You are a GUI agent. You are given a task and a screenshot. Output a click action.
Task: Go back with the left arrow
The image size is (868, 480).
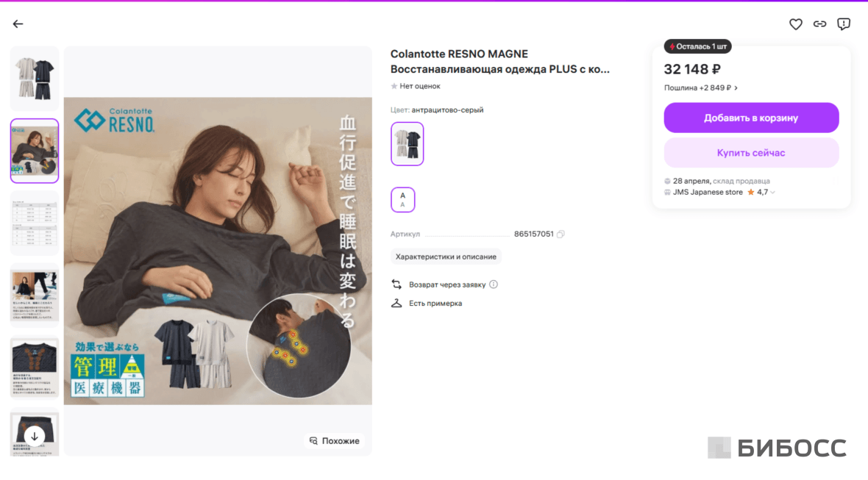18,24
